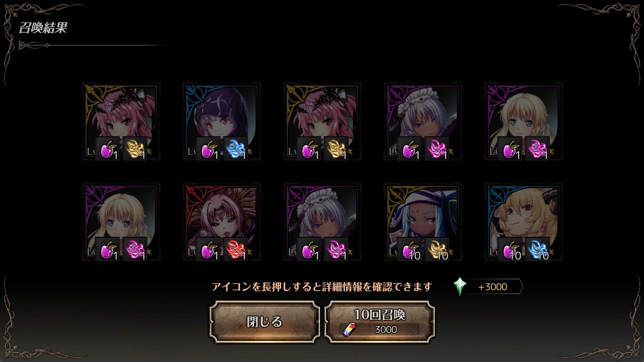This screenshot has height=362, width=644.
Task: Open the blue-haired dark-skinned character card
Action: tap(423, 221)
